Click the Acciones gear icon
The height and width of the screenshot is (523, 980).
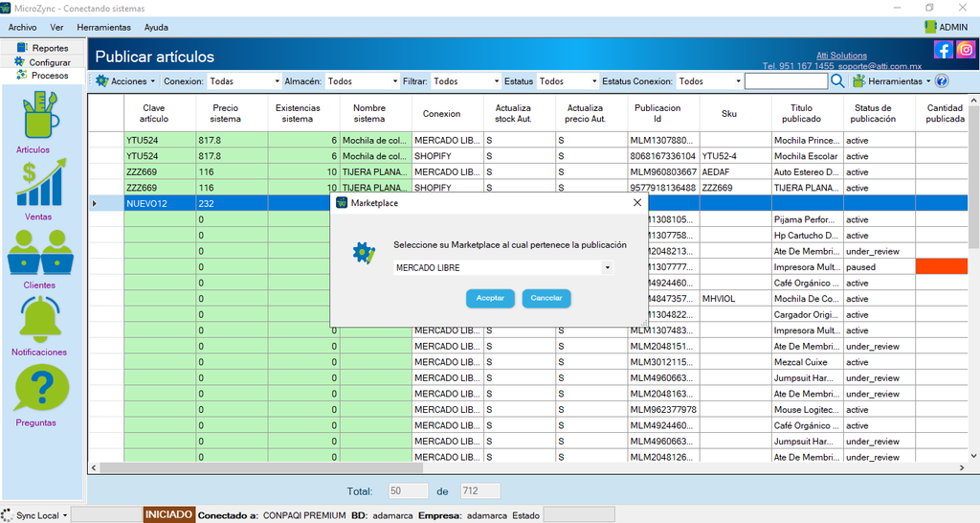pos(101,81)
